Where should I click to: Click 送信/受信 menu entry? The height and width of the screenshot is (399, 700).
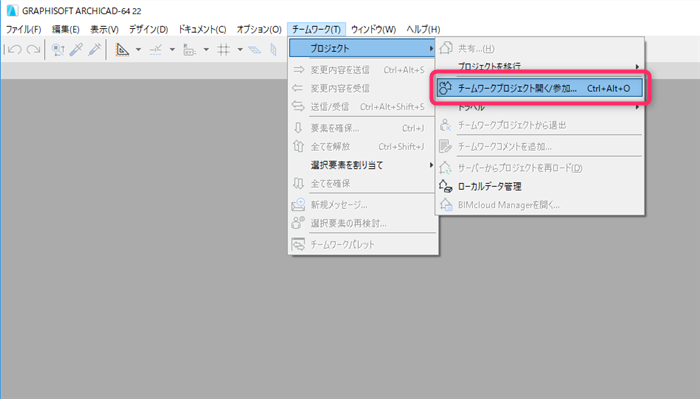click(362, 107)
